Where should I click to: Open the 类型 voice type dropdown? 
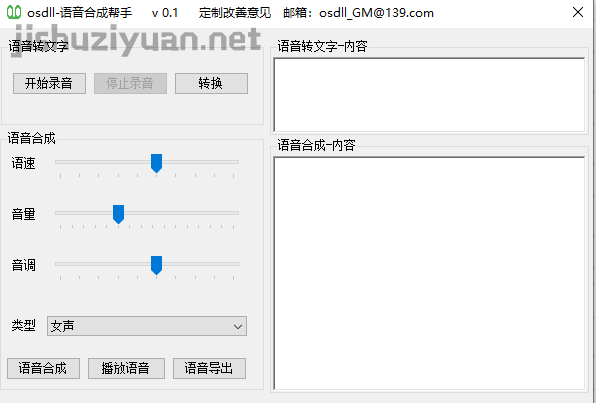pyautogui.click(x=147, y=326)
